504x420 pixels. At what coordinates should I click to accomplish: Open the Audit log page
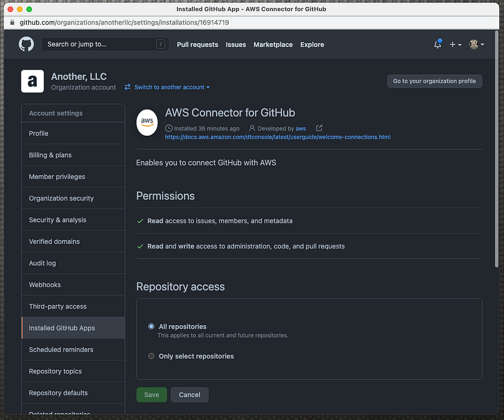pos(73,263)
